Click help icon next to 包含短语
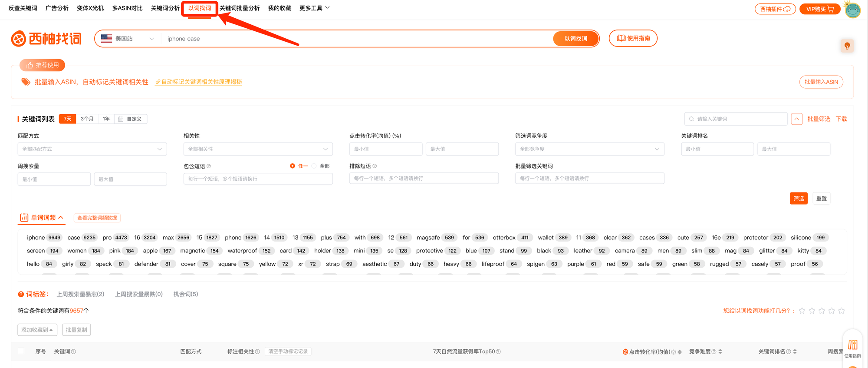Screen dimensions: 868x368 click(x=209, y=166)
